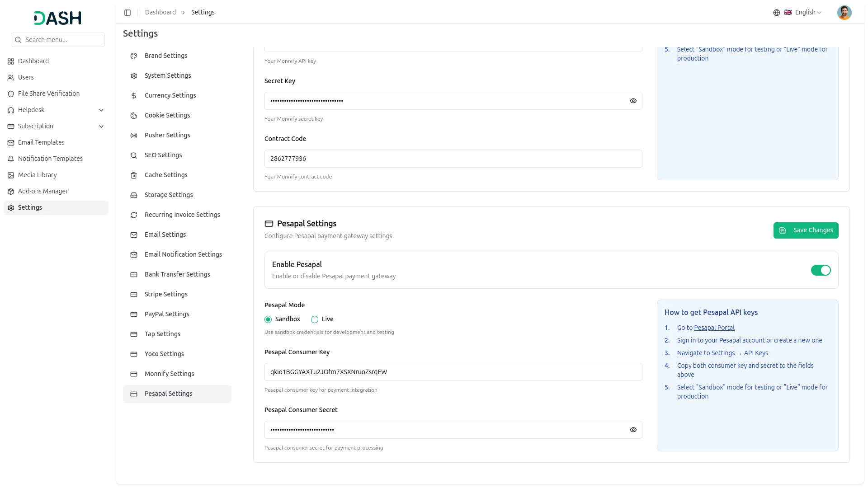Click the Cookie Settings cookie icon

[x=134, y=116]
